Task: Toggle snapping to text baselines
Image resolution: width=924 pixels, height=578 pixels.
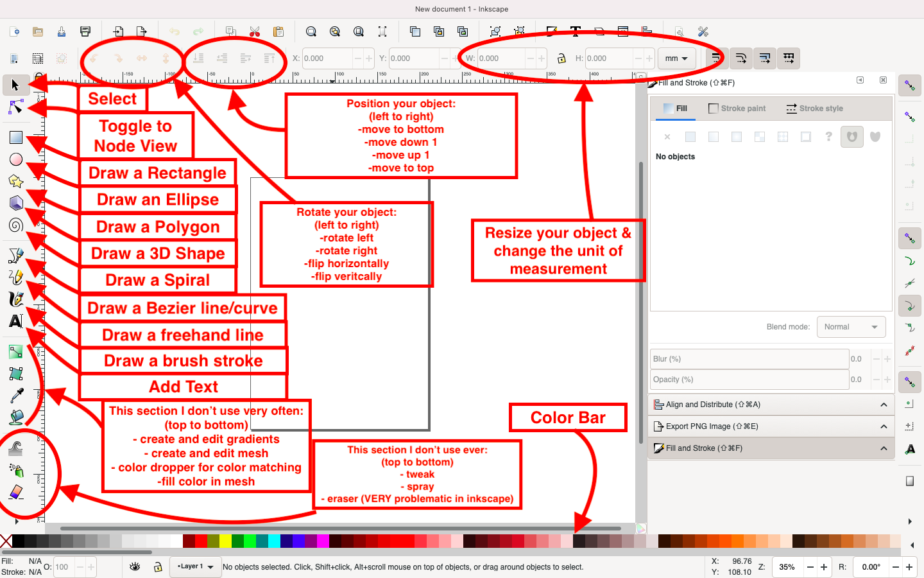Action: pyautogui.click(x=910, y=450)
